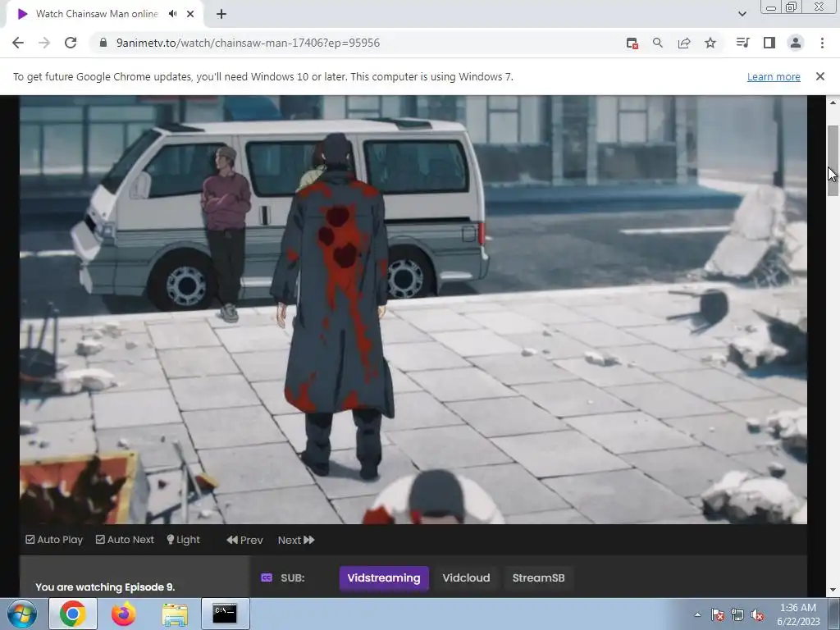This screenshot has width=840, height=630.
Task: Close the Watch Chainsaw Man tab
Action: point(190,14)
